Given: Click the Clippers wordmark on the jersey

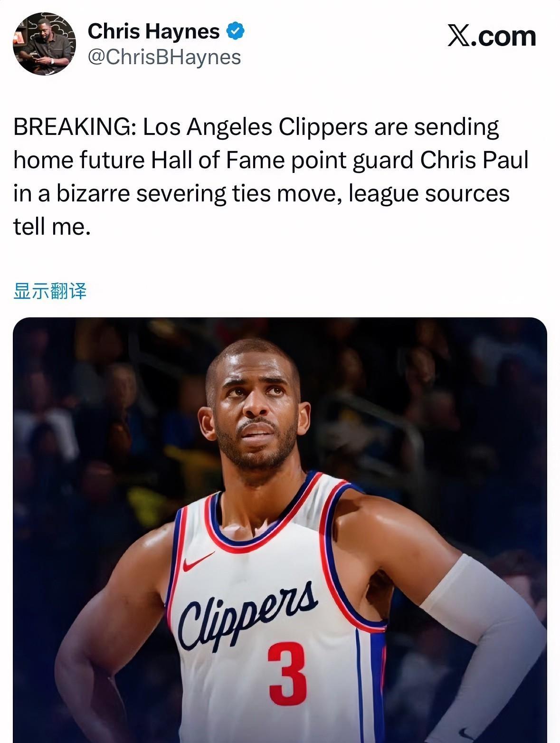Looking at the screenshot, I should coord(247,615).
